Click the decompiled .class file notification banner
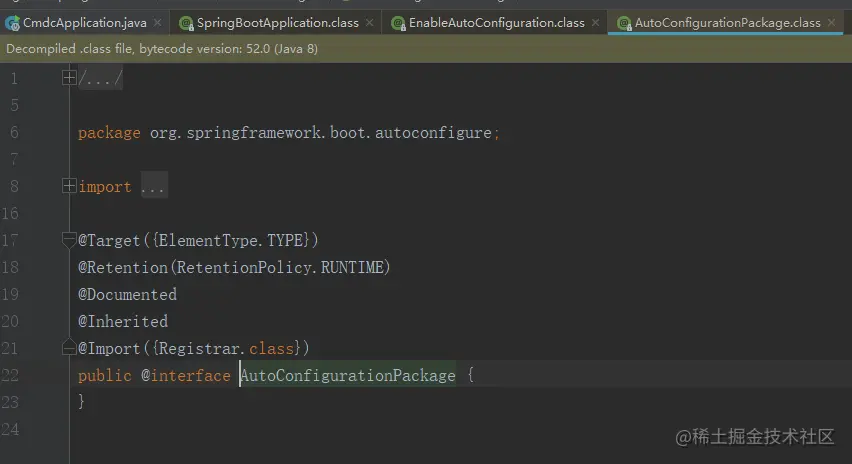The height and width of the screenshot is (464, 852). tap(426, 49)
